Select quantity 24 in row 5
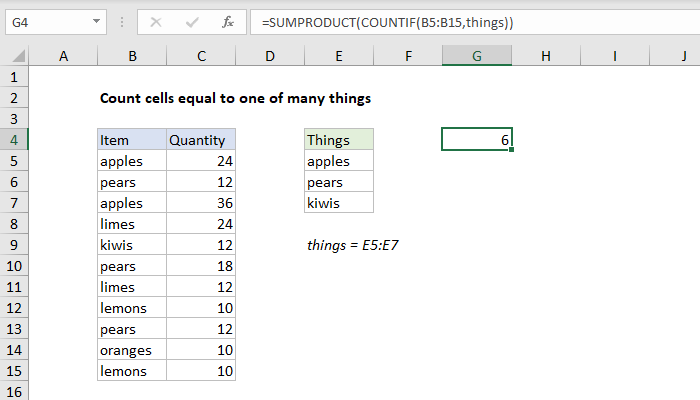Image resolution: width=700 pixels, height=400 pixels. [x=201, y=161]
